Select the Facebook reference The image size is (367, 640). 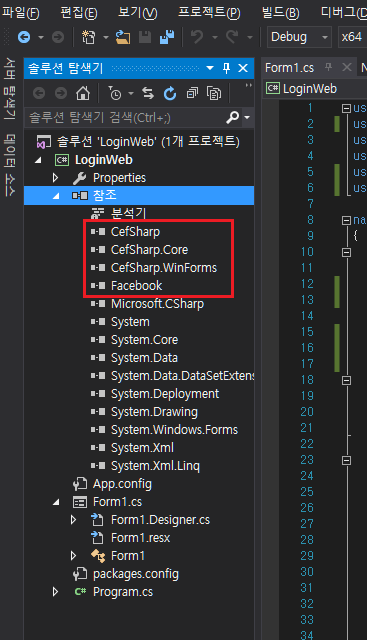(126, 286)
